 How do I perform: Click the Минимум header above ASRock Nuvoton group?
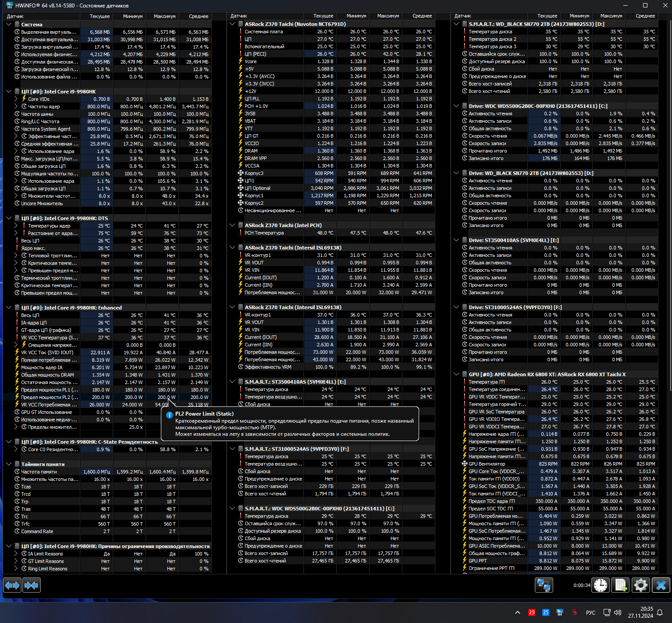click(352, 16)
